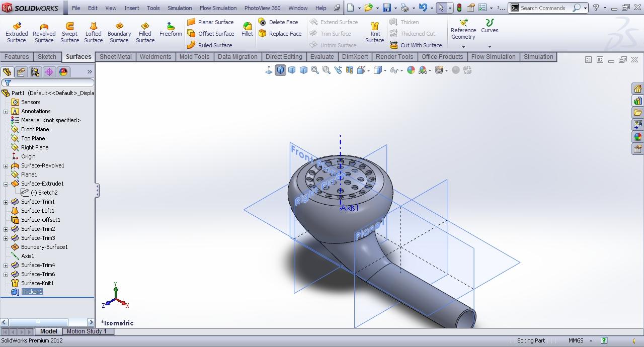Click the Planar Surface command
This screenshot has height=347, width=644.
[x=210, y=22]
